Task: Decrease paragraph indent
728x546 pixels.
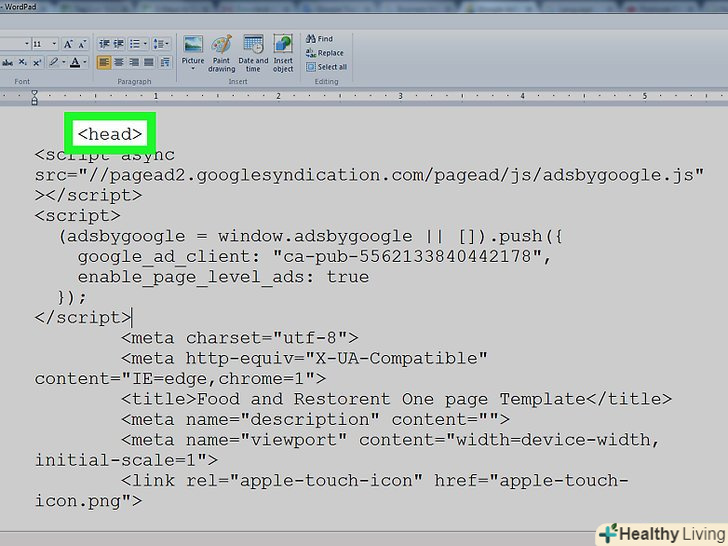Action: click(x=104, y=44)
